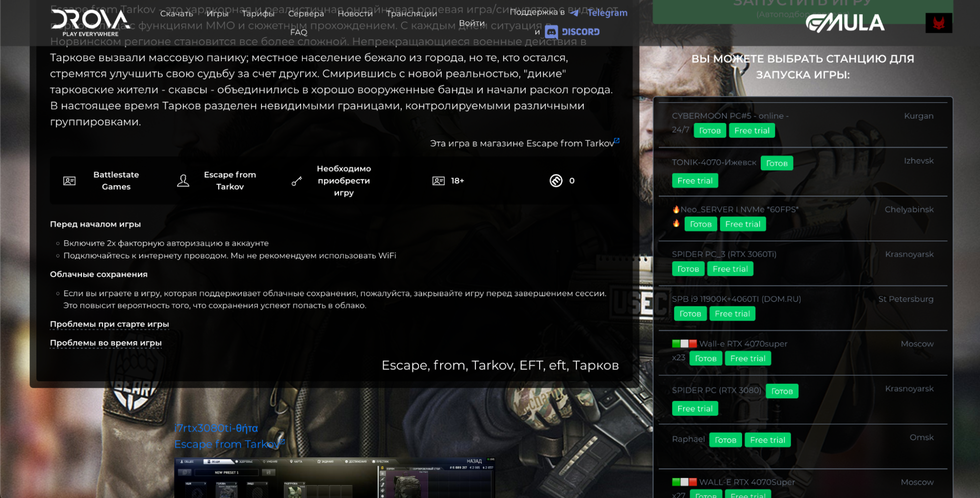Click Готов on TONIK-4070-Ижевск station
The height and width of the screenshot is (498, 980).
click(x=776, y=163)
